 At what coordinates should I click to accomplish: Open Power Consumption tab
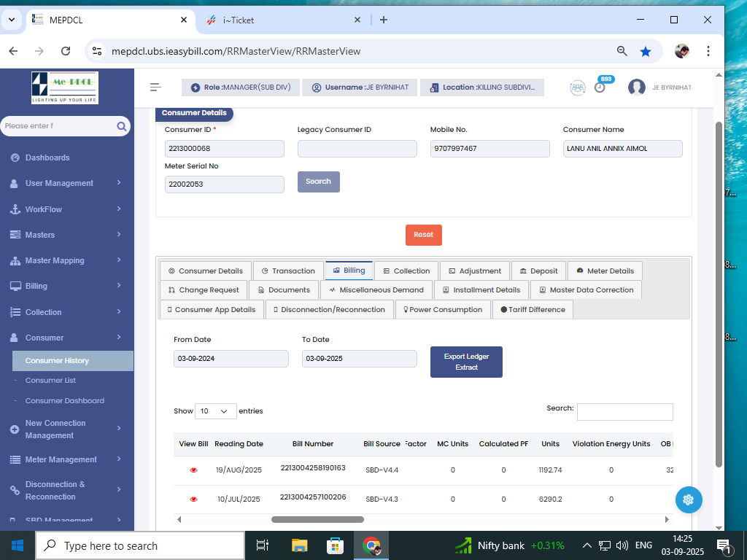coord(443,309)
